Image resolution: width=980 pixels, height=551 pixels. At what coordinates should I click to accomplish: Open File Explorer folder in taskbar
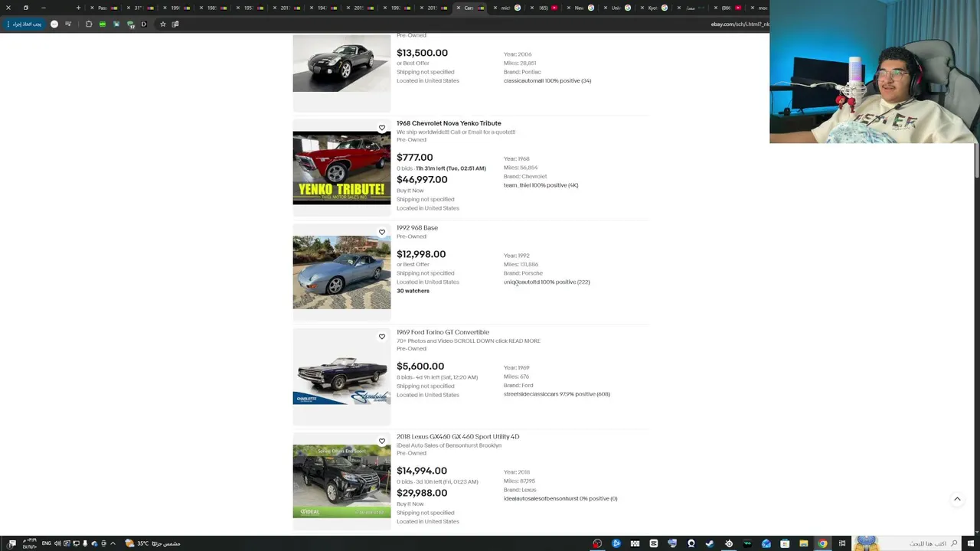pos(803,543)
